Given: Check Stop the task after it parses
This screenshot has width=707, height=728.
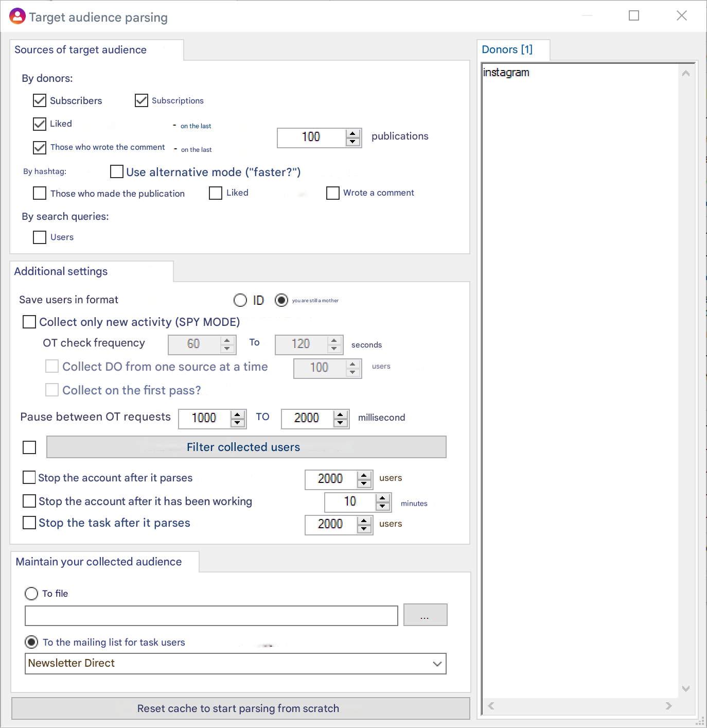Looking at the screenshot, I should (29, 523).
